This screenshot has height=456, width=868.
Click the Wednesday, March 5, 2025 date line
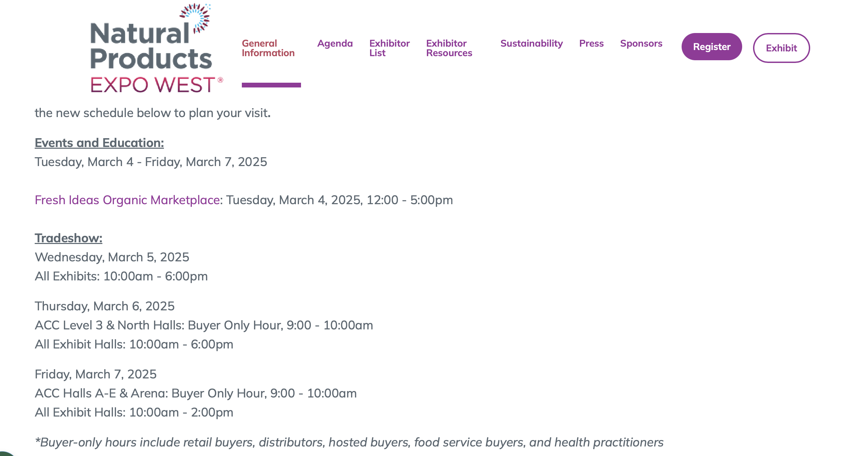tap(112, 257)
